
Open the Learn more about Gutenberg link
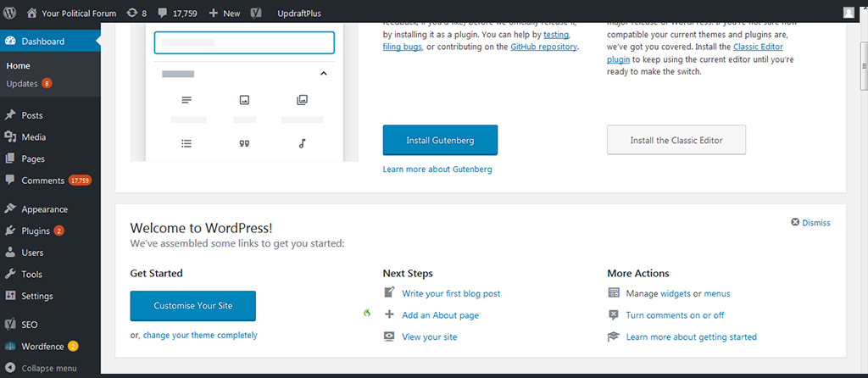pyautogui.click(x=437, y=169)
